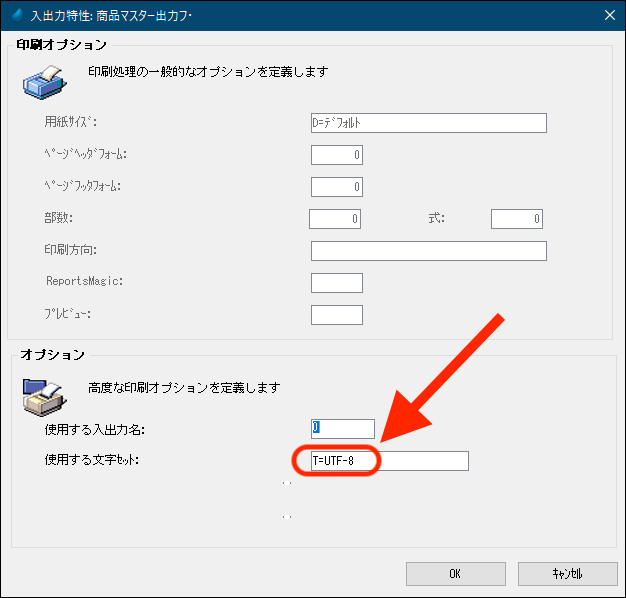
Task: Click the 部数 copies input box
Action: pyautogui.click(x=335, y=219)
